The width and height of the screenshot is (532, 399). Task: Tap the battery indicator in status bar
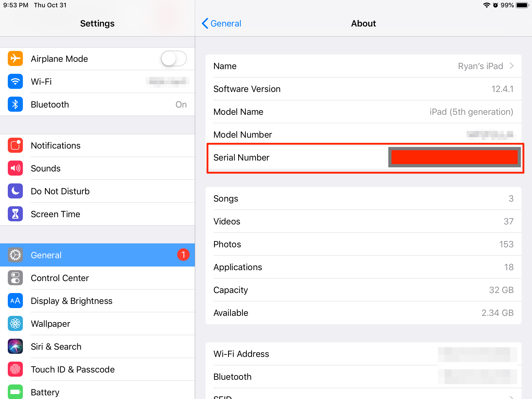point(522,5)
